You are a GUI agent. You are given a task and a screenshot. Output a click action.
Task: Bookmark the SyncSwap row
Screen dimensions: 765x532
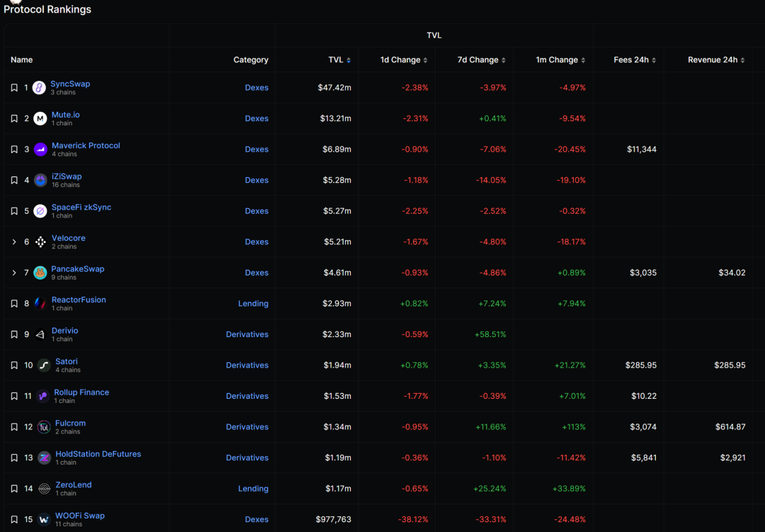[x=14, y=88]
